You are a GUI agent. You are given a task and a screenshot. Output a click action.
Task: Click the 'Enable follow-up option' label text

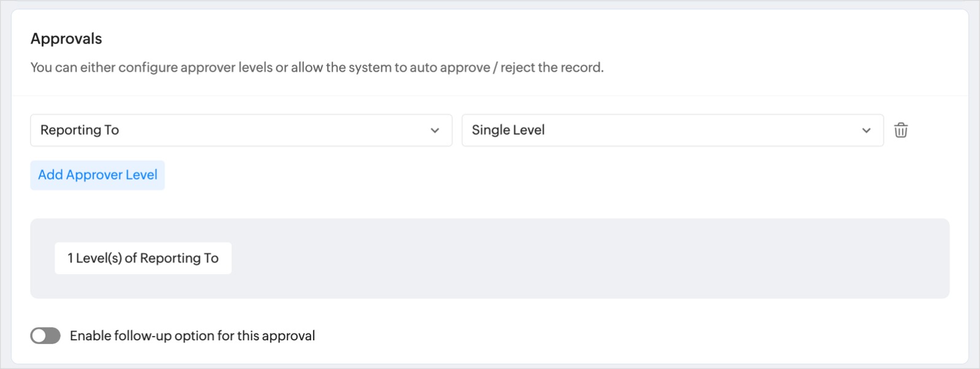click(192, 336)
